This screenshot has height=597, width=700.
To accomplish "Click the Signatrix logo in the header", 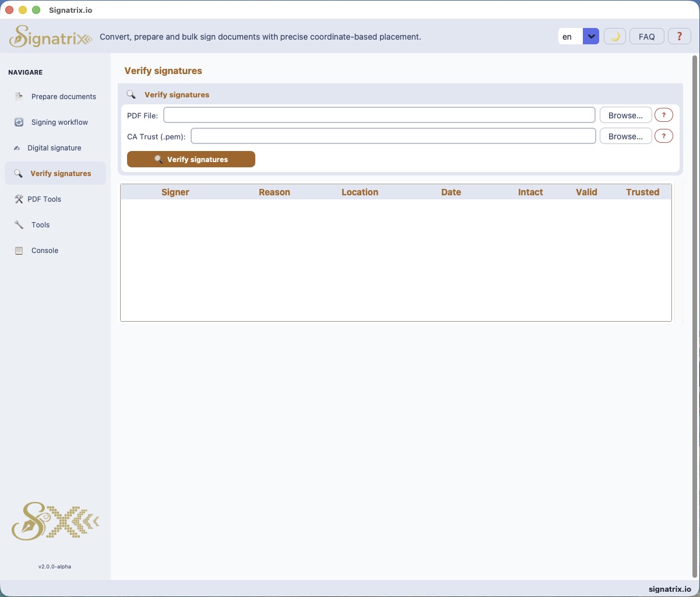I will (x=50, y=36).
